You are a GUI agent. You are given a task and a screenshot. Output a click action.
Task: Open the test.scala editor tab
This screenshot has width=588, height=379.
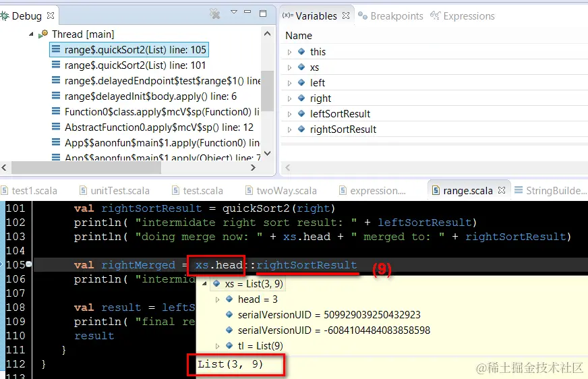pyautogui.click(x=198, y=191)
